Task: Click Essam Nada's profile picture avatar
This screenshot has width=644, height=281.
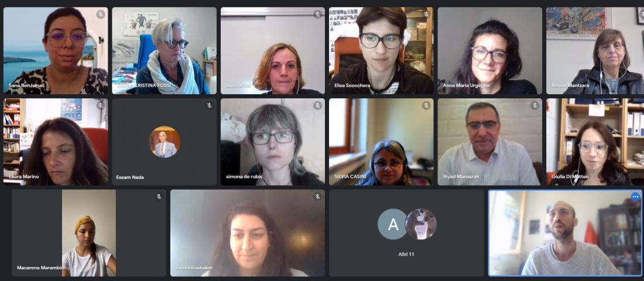Action: pos(165,142)
